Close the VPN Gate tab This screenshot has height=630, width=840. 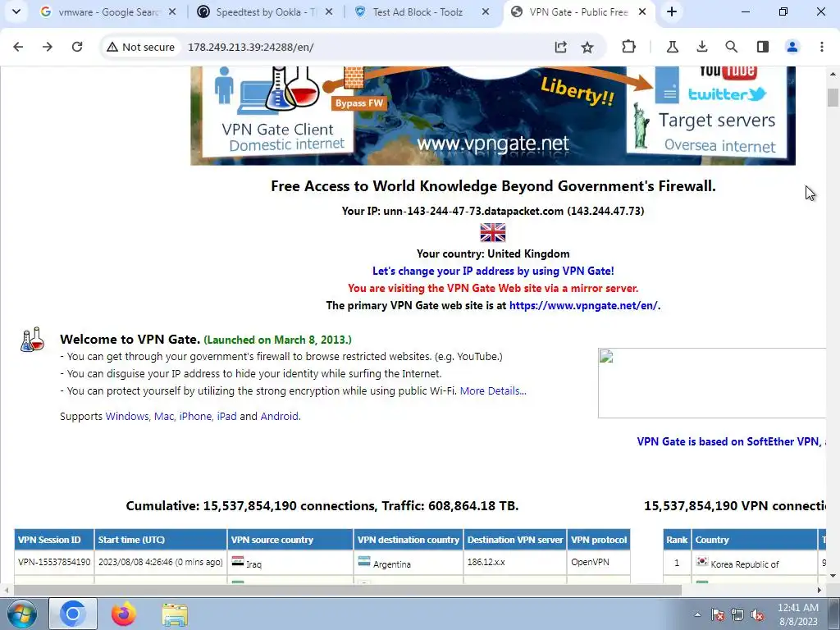pos(642,11)
